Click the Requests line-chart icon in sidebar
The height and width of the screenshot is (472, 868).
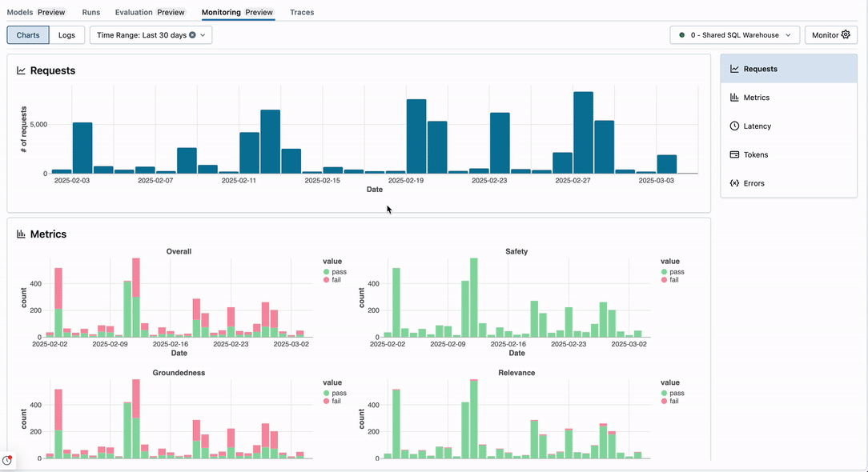734,69
